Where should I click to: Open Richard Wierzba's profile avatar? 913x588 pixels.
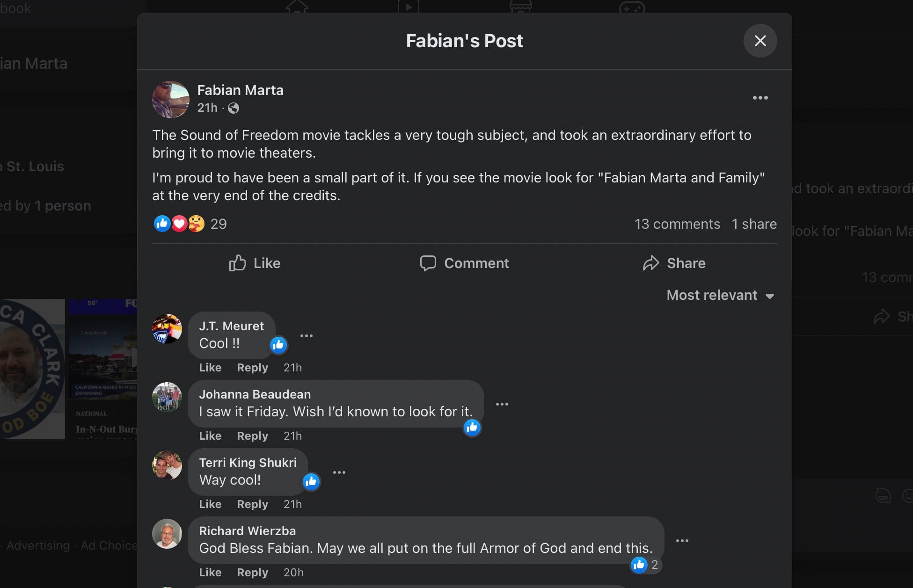(x=167, y=534)
